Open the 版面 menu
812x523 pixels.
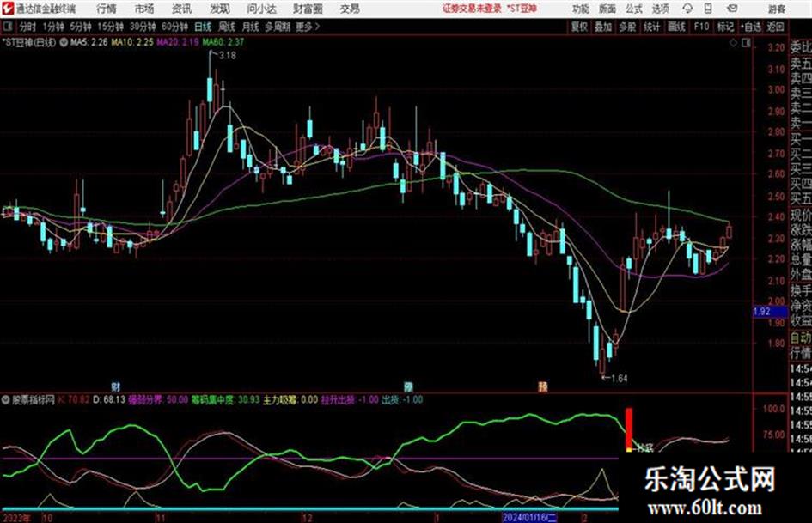click(607, 9)
